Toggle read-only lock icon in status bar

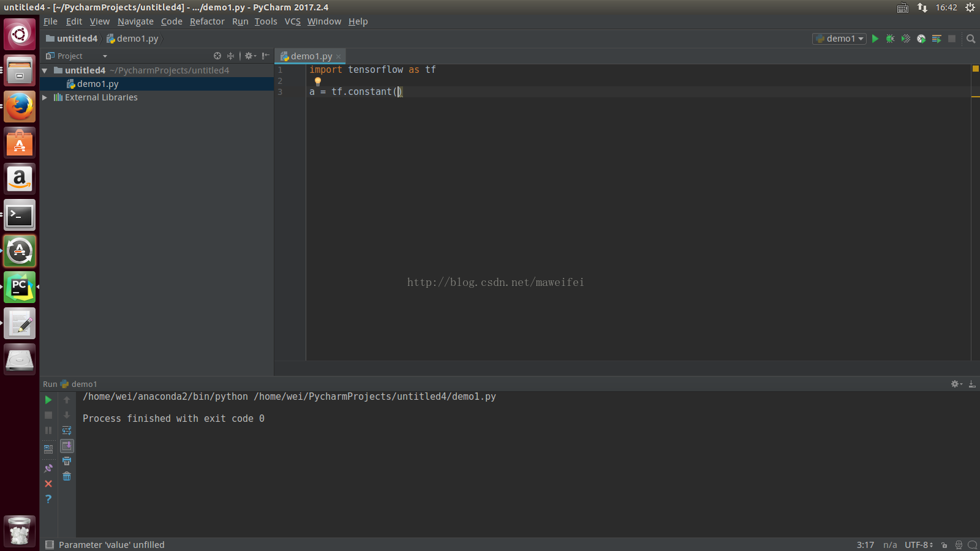click(944, 545)
